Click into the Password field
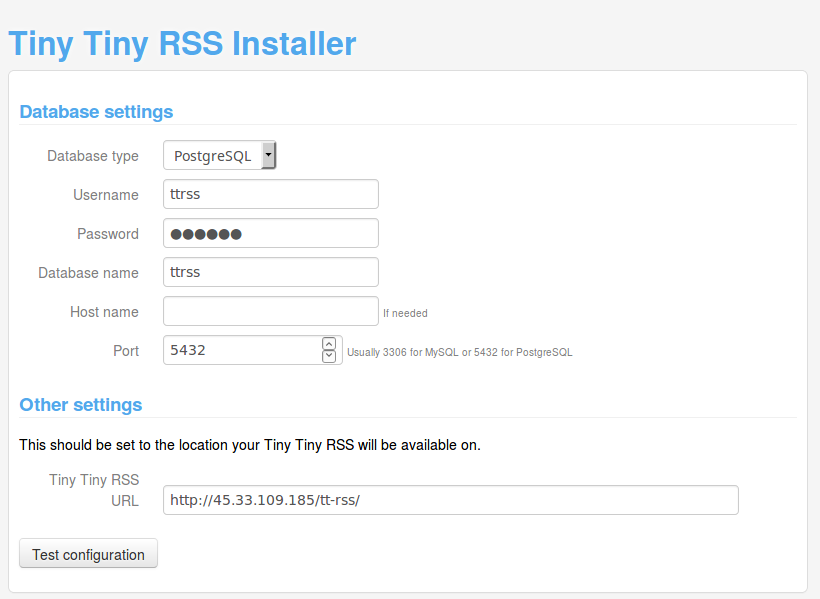The width and height of the screenshot is (820, 599). coord(270,233)
